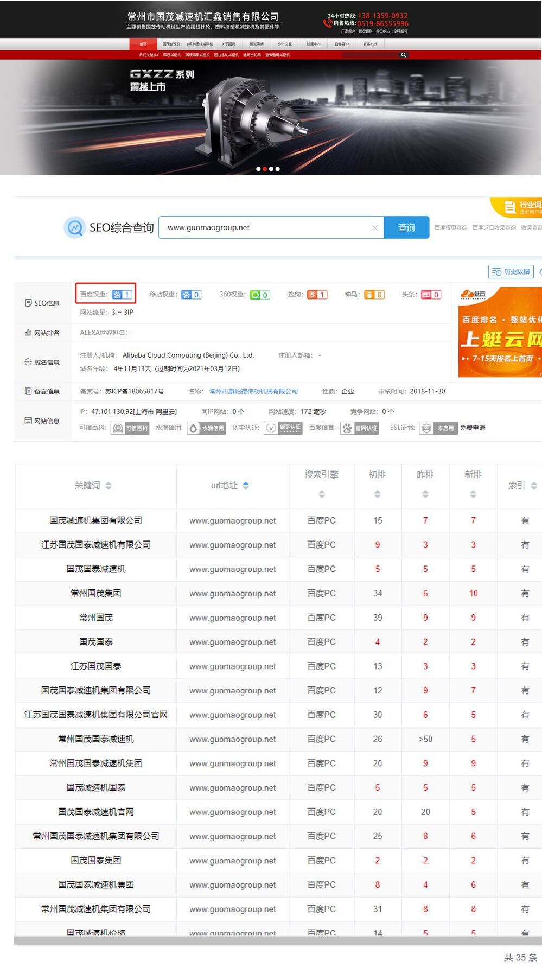
Task: Click the 搜狗 weight badge icon
Action: tap(317, 295)
